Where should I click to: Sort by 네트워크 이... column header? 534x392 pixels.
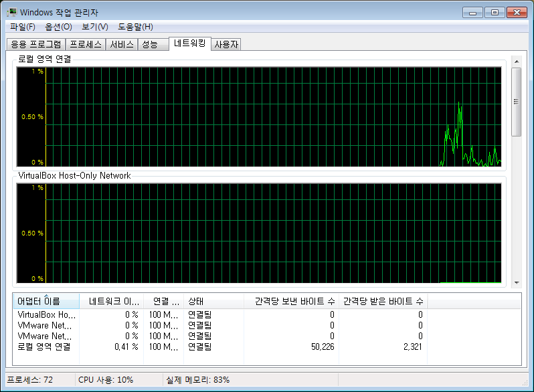click(111, 301)
